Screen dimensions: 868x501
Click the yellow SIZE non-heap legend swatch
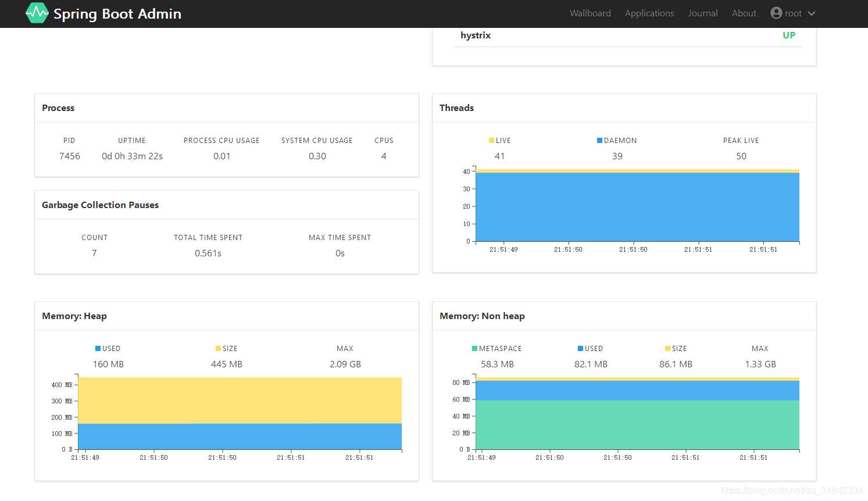coord(667,349)
